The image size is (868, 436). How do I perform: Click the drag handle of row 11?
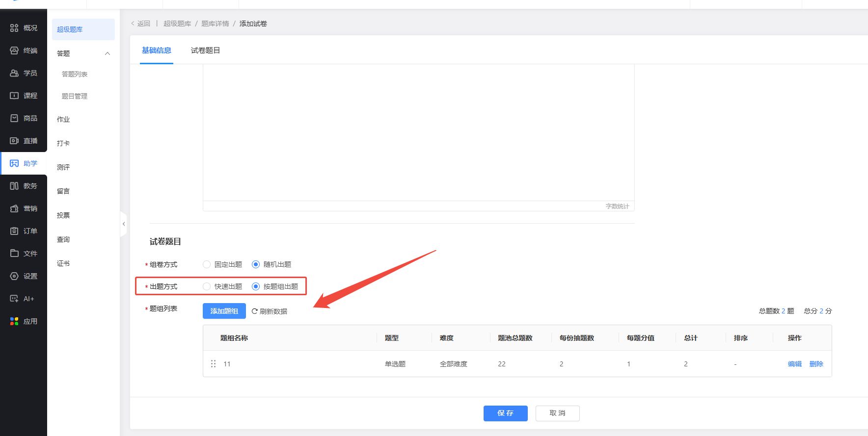(x=213, y=364)
